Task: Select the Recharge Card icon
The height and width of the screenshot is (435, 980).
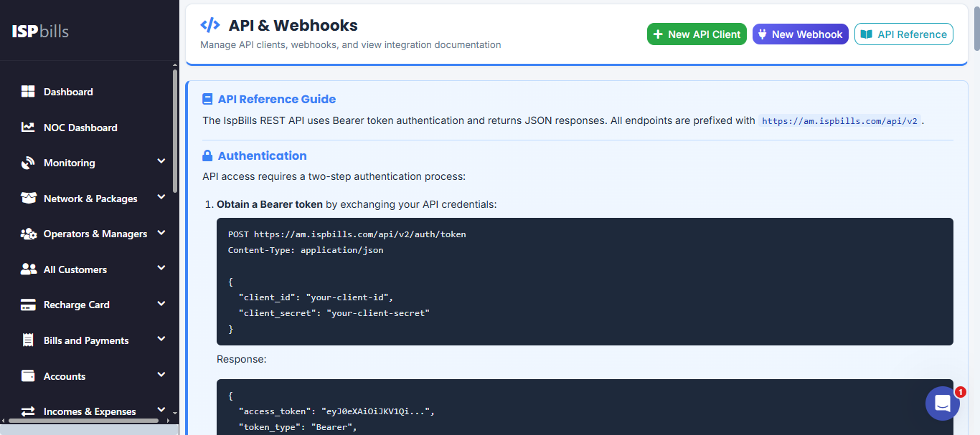Action: tap(28, 304)
